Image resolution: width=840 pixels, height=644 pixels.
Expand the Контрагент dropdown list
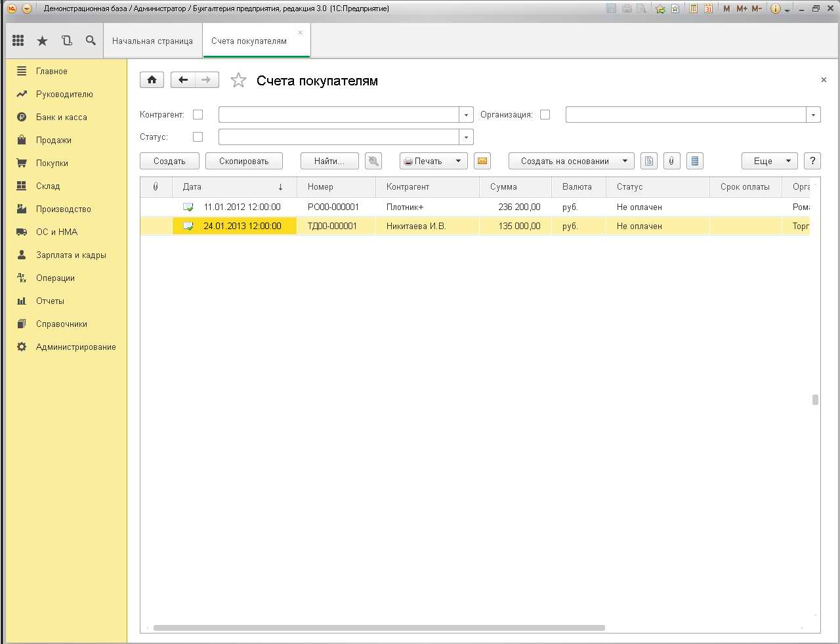pyautogui.click(x=466, y=115)
